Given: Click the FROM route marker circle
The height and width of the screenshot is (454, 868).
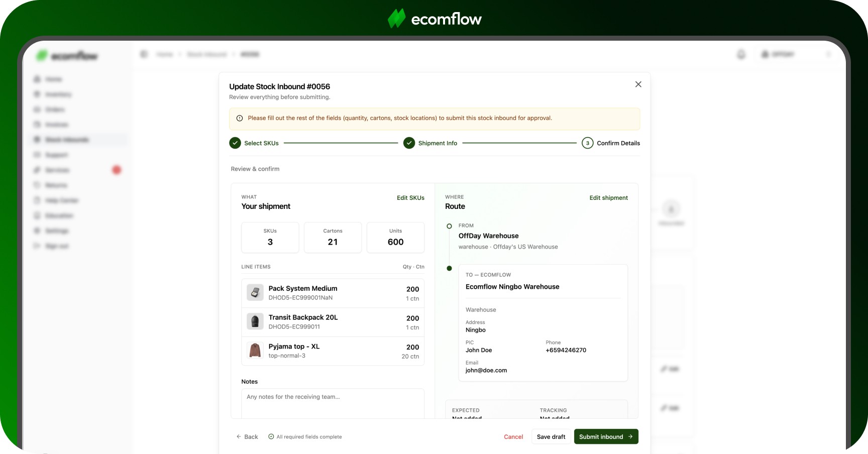Looking at the screenshot, I should [x=449, y=226].
